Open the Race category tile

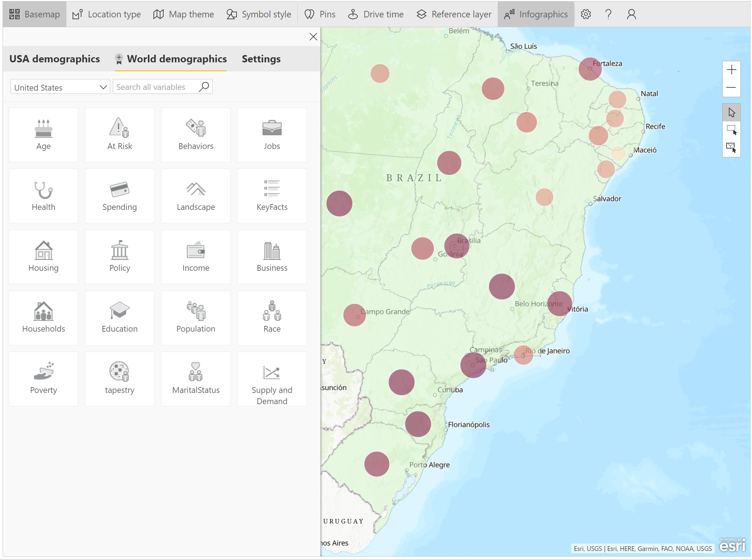(272, 318)
